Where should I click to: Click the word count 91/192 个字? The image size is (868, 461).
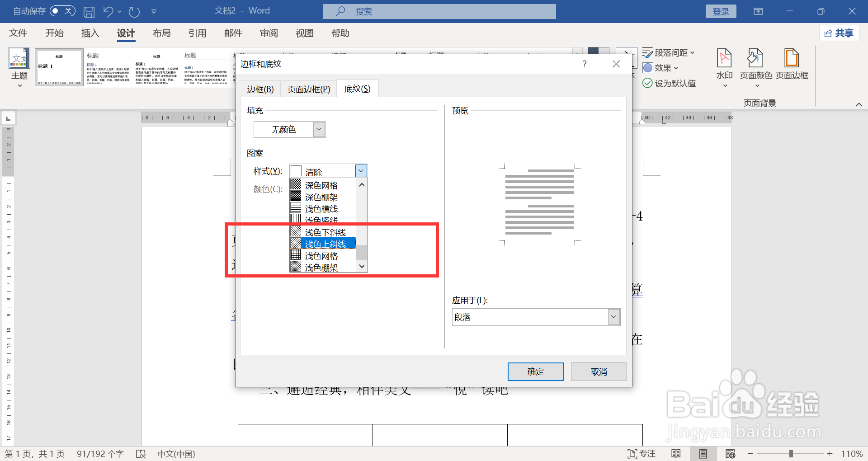pyautogui.click(x=100, y=454)
